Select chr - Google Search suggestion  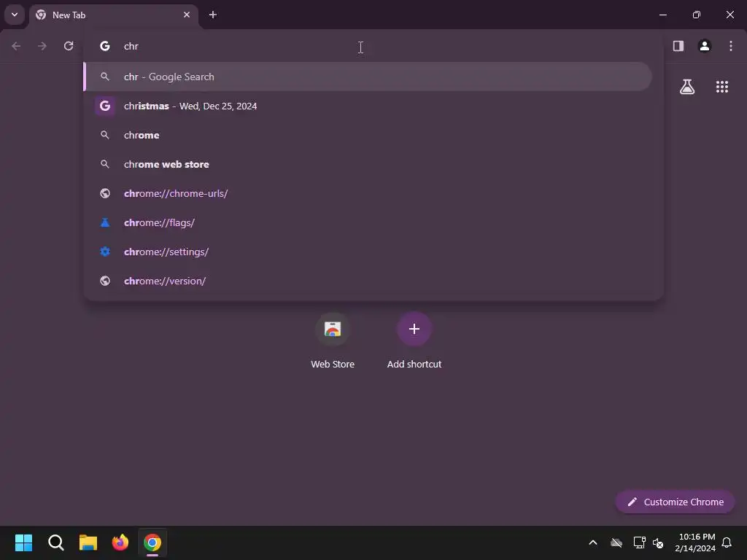point(368,77)
